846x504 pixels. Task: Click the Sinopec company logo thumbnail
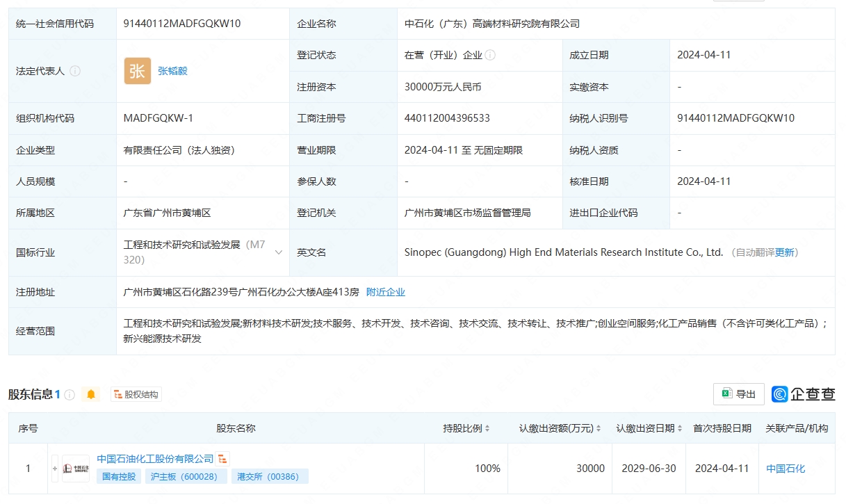[x=76, y=469]
